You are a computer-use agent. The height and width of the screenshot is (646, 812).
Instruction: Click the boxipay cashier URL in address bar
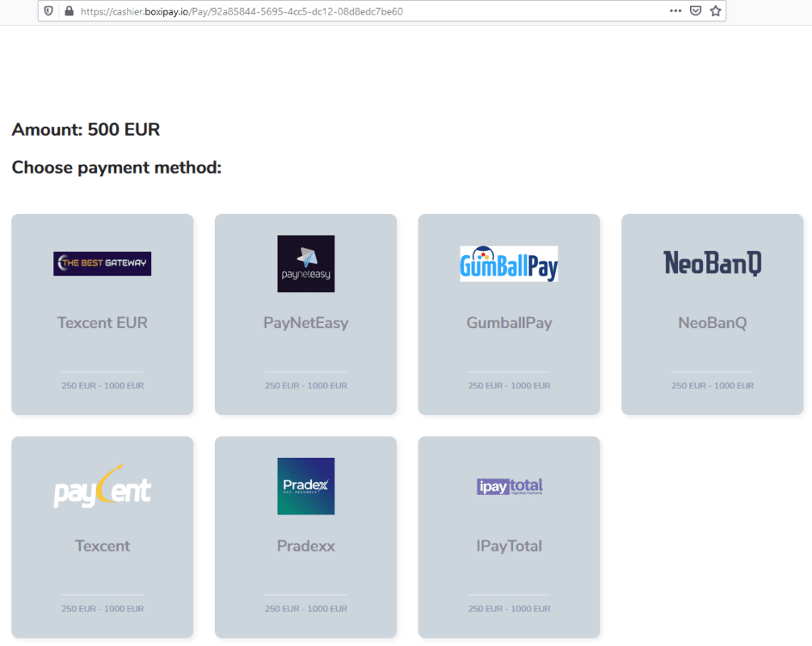click(242, 11)
